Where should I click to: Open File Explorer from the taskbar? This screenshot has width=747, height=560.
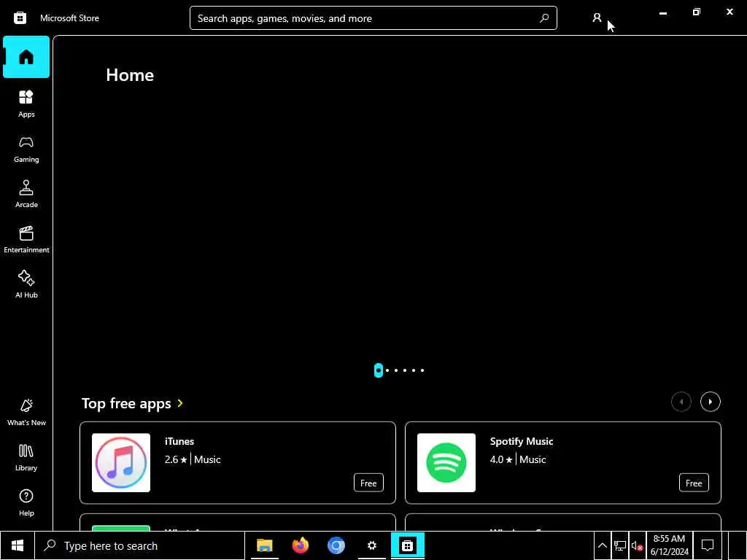click(264, 545)
